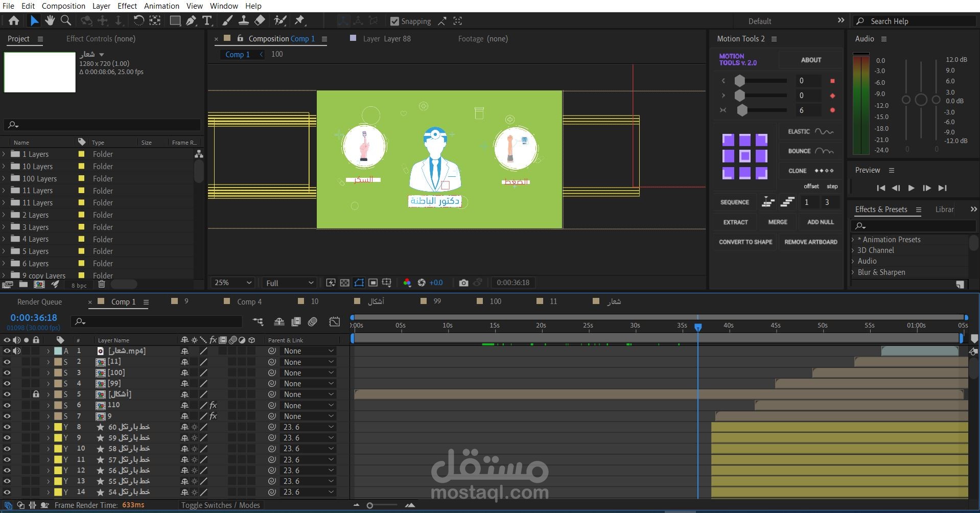Expand the 3D Channel effects category
This screenshot has width=980, height=513.
[853, 250]
